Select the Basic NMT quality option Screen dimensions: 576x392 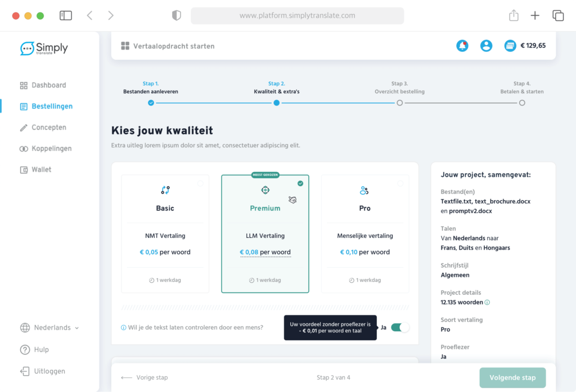pos(165,233)
